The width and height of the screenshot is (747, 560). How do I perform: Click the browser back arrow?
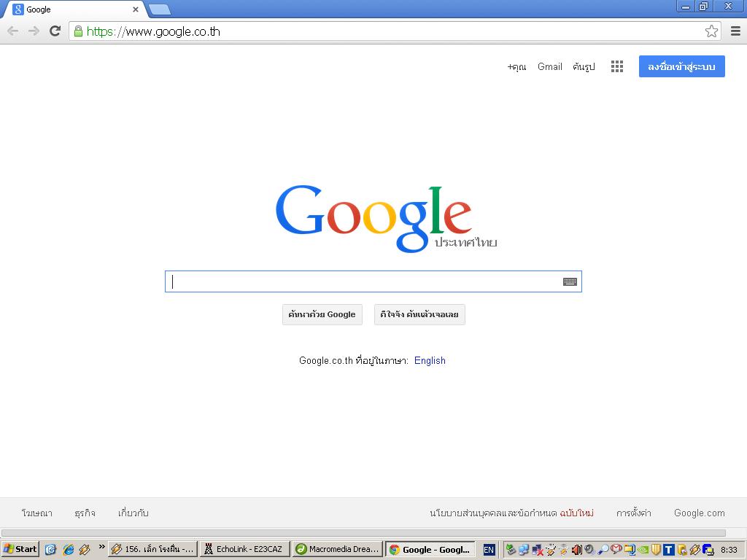coord(13,31)
